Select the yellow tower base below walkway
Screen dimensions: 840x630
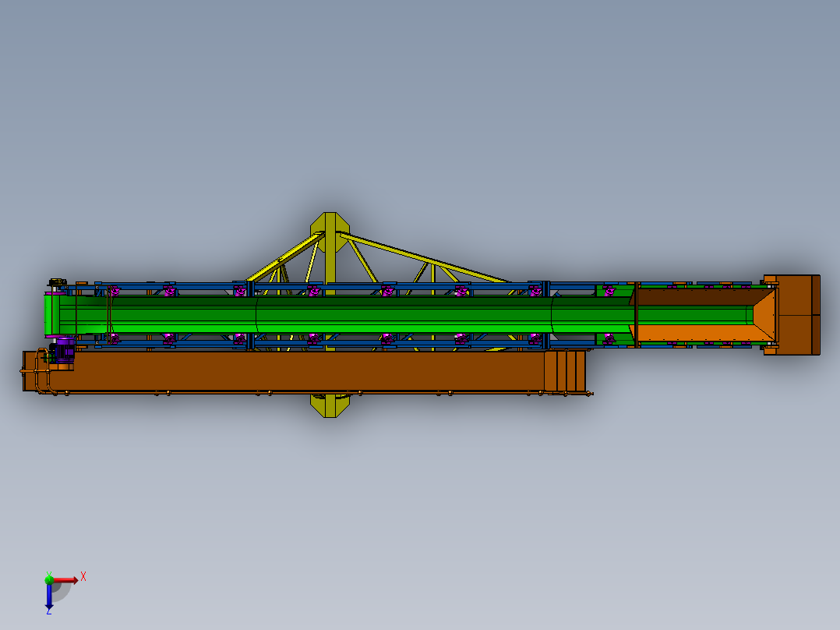[330, 405]
